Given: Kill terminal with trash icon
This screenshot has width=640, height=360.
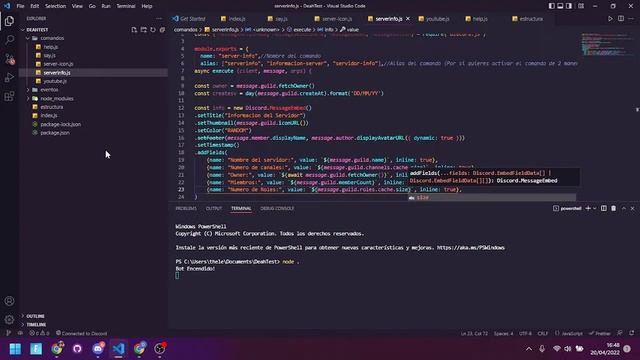Looking at the screenshot, I should point(613,209).
